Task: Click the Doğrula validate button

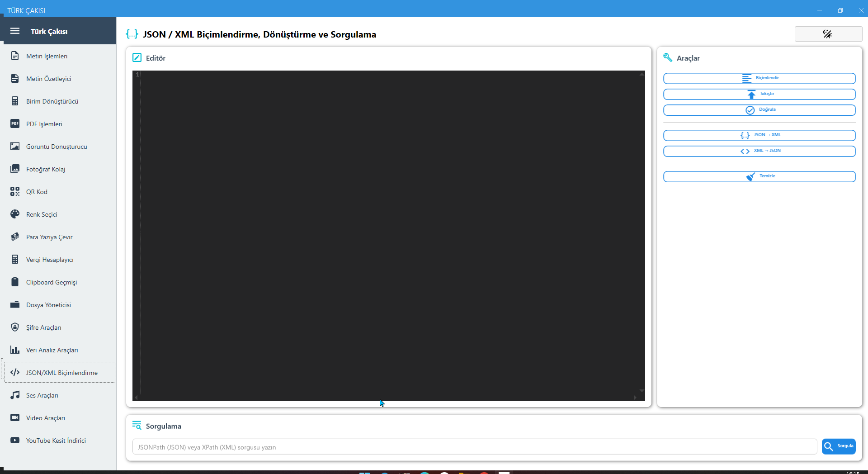Action: click(x=759, y=110)
